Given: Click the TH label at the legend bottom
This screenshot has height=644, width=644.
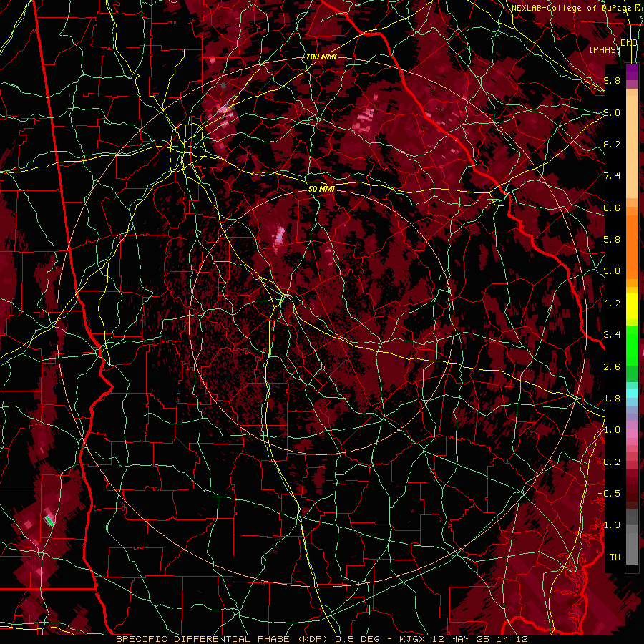Looking at the screenshot, I should point(615,557).
